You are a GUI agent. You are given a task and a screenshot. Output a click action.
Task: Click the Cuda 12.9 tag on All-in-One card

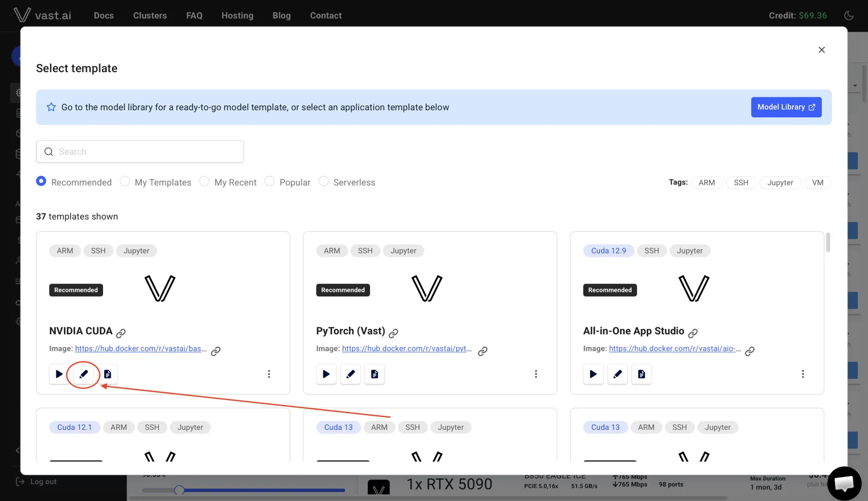(x=608, y=251)
